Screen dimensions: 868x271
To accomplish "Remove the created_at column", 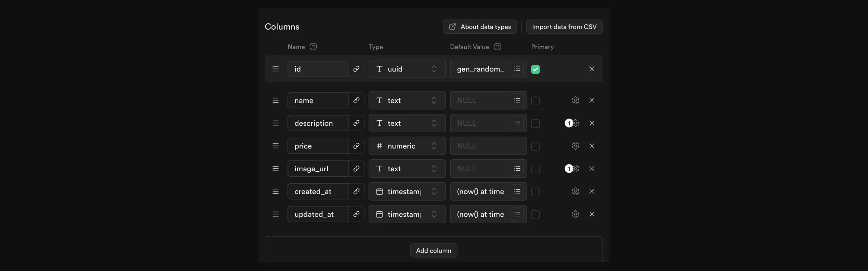I will pos(592,192).
